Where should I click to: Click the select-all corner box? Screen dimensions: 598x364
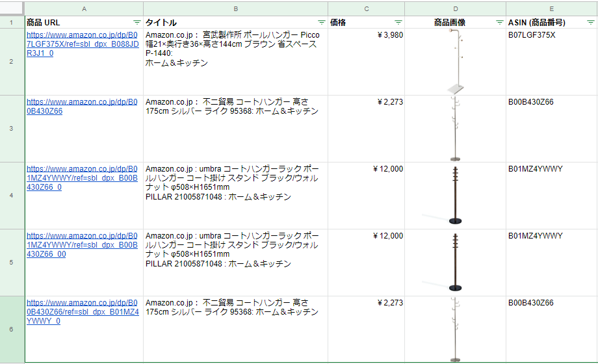[x=12, y=8]
